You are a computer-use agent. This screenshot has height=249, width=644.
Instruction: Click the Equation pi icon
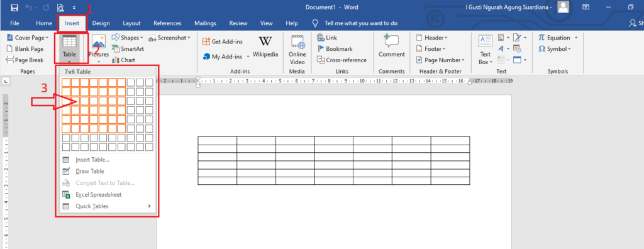(541, 38)
